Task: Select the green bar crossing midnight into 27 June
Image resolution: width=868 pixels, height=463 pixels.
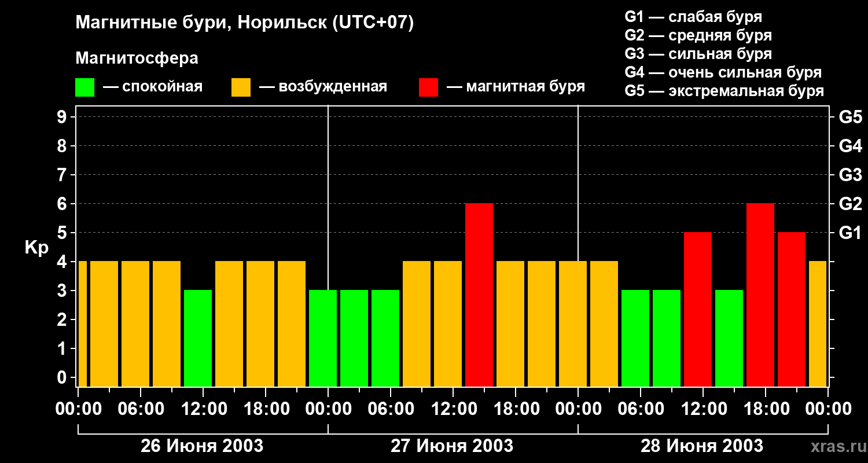Action: point(323,339)
